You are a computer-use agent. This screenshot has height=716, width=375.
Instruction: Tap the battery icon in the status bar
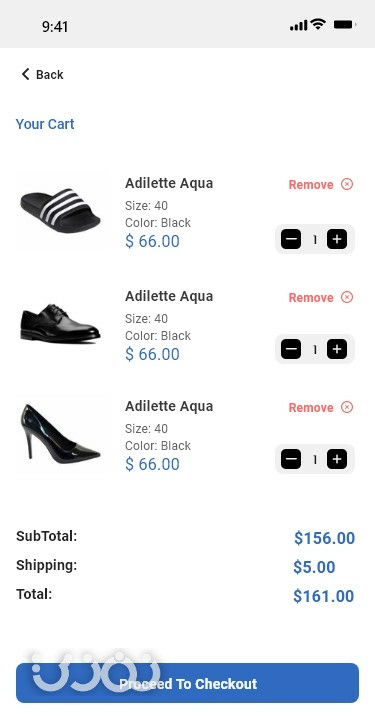point(345,25)
